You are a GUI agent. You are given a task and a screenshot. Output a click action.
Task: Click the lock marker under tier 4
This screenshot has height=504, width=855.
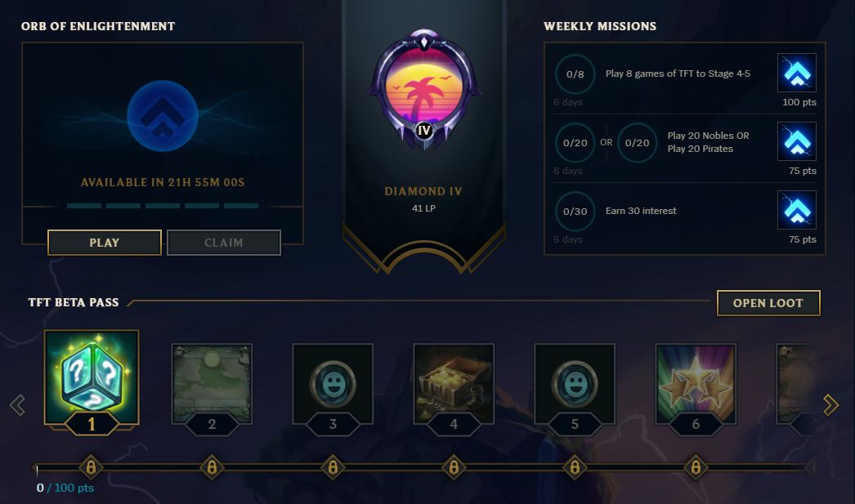(454, 467)
